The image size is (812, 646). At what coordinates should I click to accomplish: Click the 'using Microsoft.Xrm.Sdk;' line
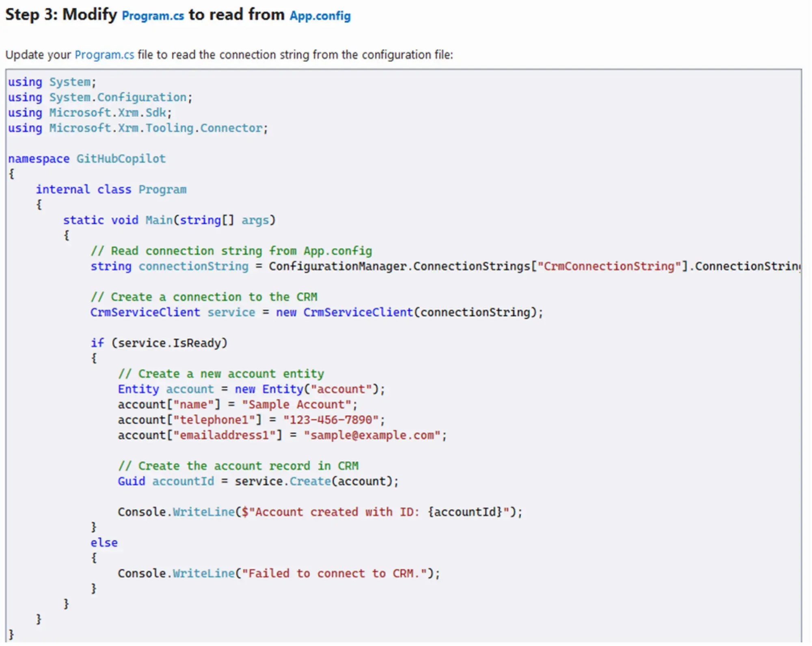pyautogui.click(x=90, y=113)
